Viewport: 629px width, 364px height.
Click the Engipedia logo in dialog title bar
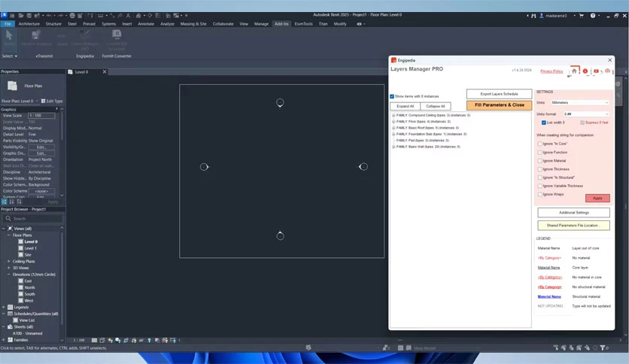point(394,60)
